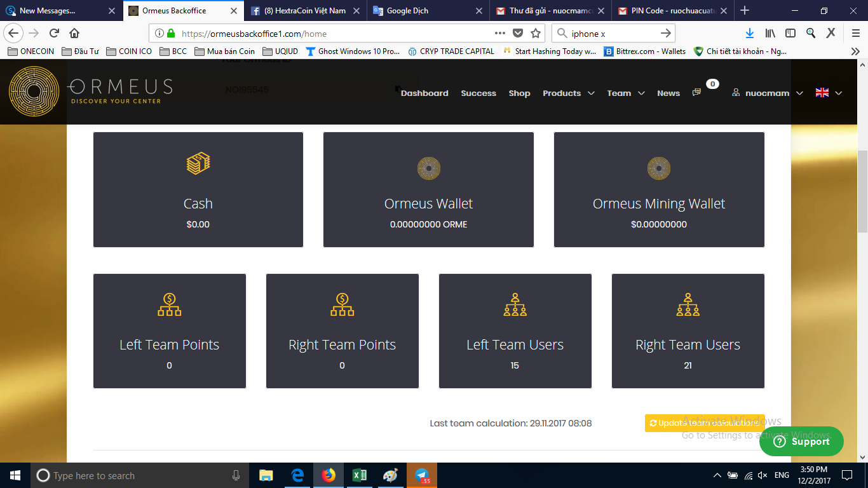The image size is (868, 488).
Task: Close the Ormeus Backoffice tab
Action: pos(234,11)
